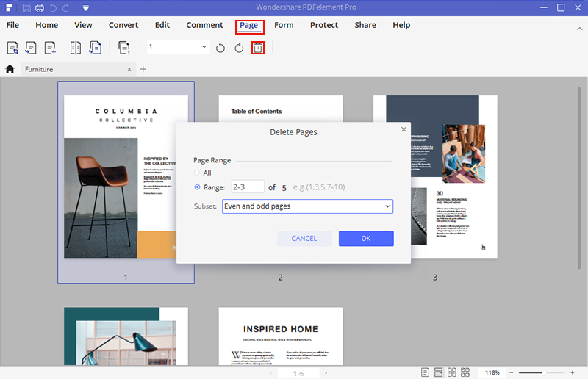Rotate page clockwise using the toolbar icon
This screenshot has height=379, width=588.
pos(239,48)
